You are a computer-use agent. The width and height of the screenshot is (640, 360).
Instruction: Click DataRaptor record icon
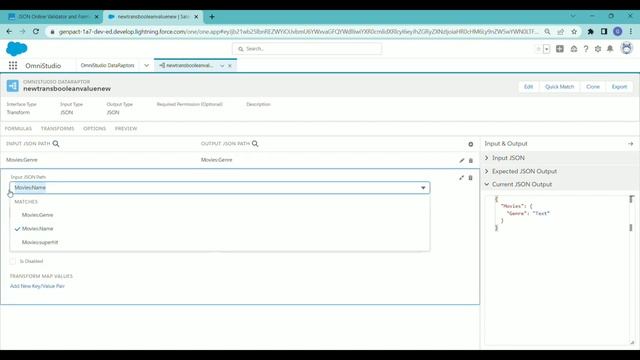[13, 86]
